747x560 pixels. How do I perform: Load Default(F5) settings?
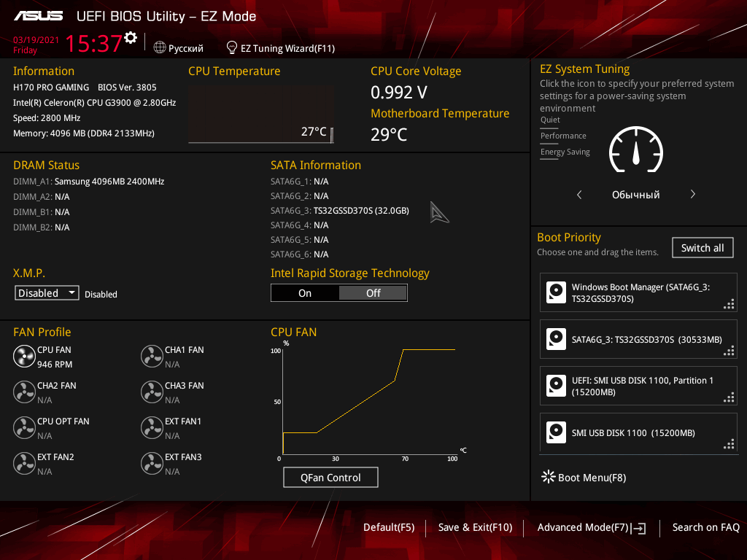pos(389,527)
